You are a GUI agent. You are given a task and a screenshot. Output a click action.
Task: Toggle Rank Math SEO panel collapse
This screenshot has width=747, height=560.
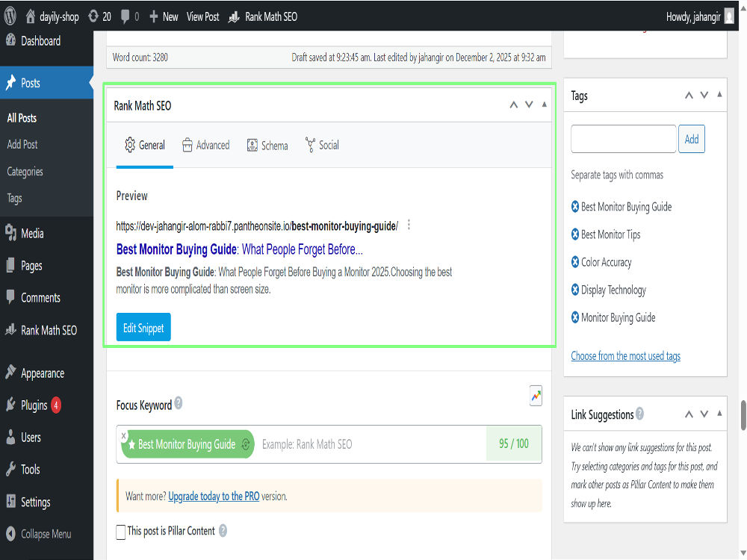click(x=544, y=105)
